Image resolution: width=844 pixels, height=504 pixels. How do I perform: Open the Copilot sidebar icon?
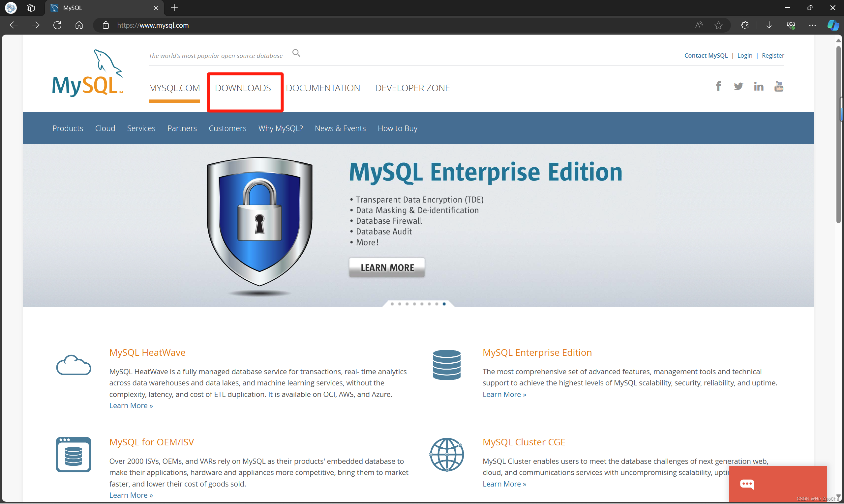(x=832, y=25)
